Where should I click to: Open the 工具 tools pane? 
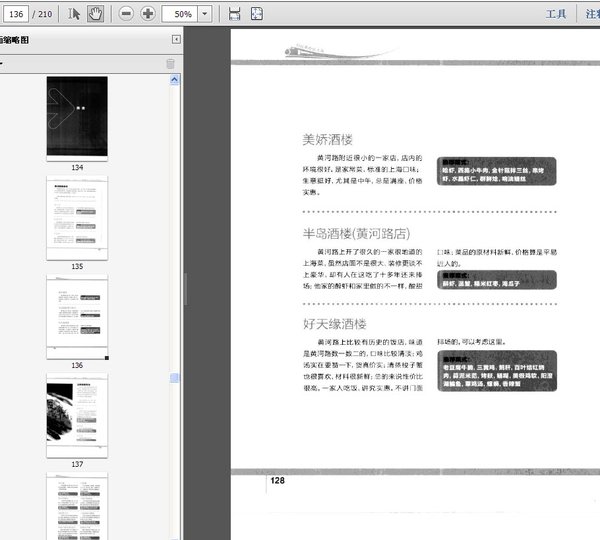coord(556,14)
